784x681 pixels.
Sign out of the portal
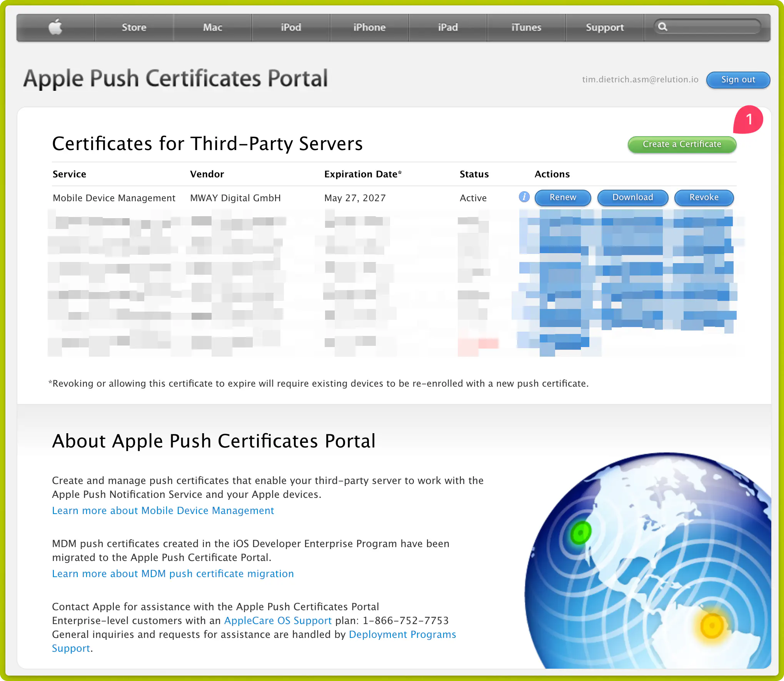[738, 80]
